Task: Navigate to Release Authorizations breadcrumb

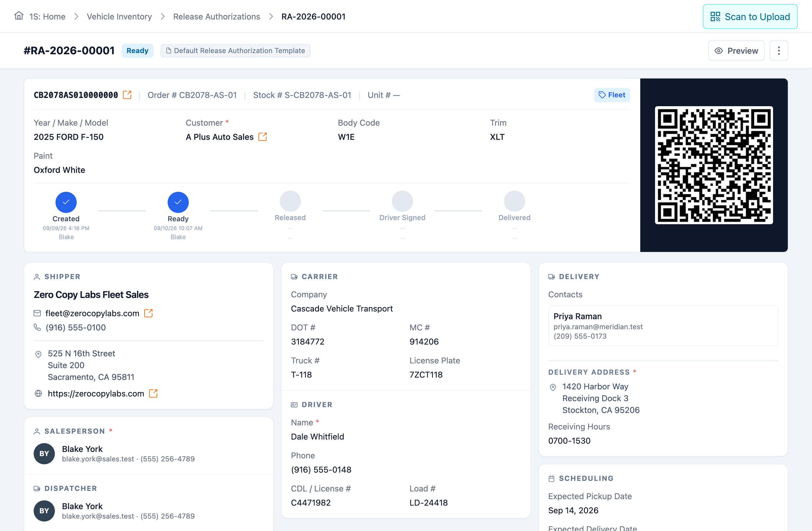Action: point(216,16)
